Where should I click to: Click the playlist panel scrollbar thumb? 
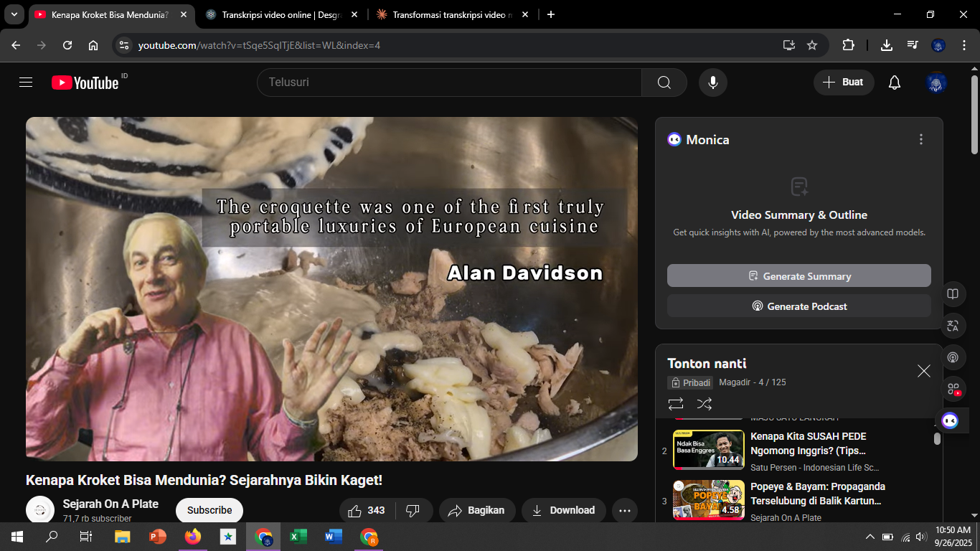pyautogui.click(x=937, y=438)
